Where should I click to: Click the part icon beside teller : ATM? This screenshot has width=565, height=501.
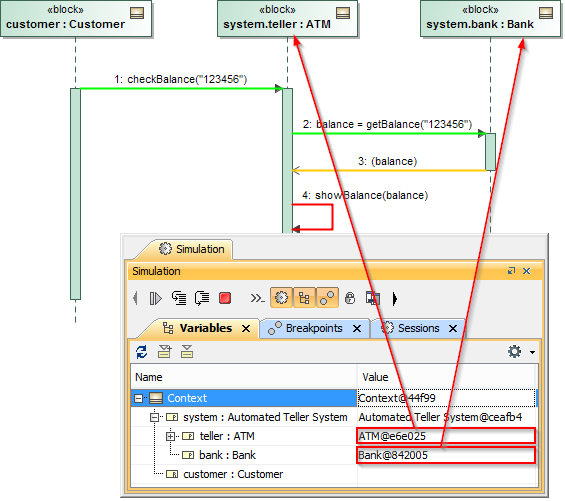click(x=188, y=436)
